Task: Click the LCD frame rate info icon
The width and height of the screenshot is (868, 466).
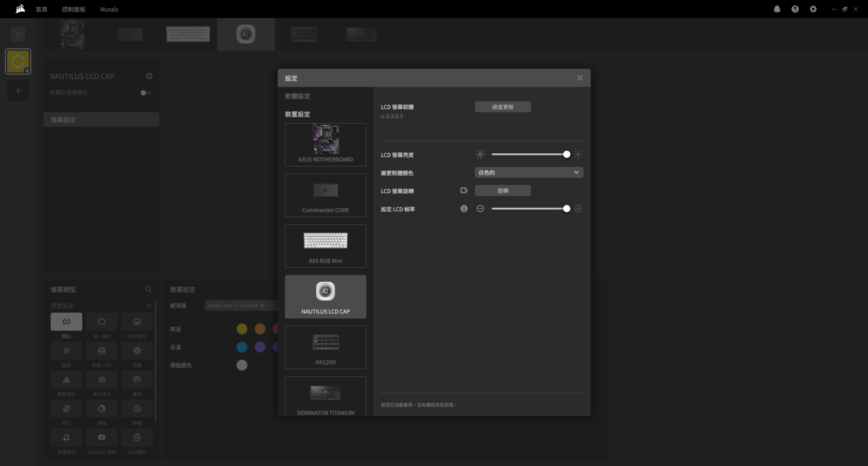Action: (x=464, y=209)
